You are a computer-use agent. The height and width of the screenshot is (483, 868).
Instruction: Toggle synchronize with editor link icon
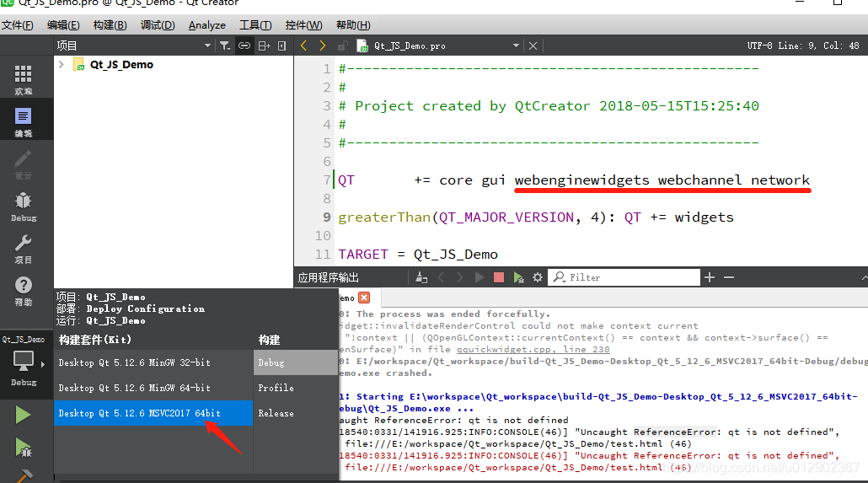[244, 46]
